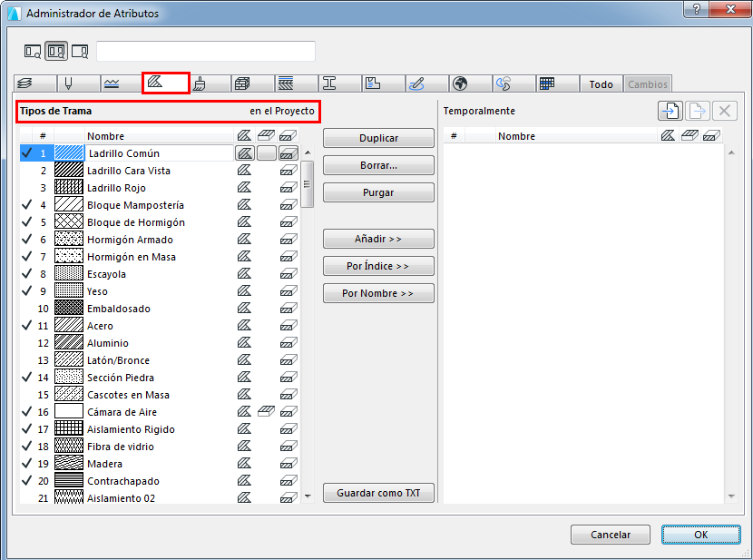Open the Surfaces paintbrush tab
Viewport: 753px width, 560px height.
210,84
